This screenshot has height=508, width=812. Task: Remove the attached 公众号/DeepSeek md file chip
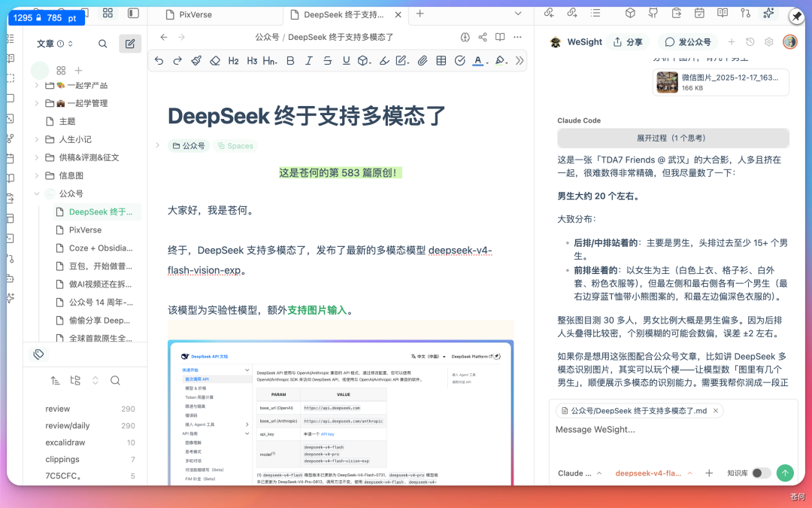[x=716, y=411]
